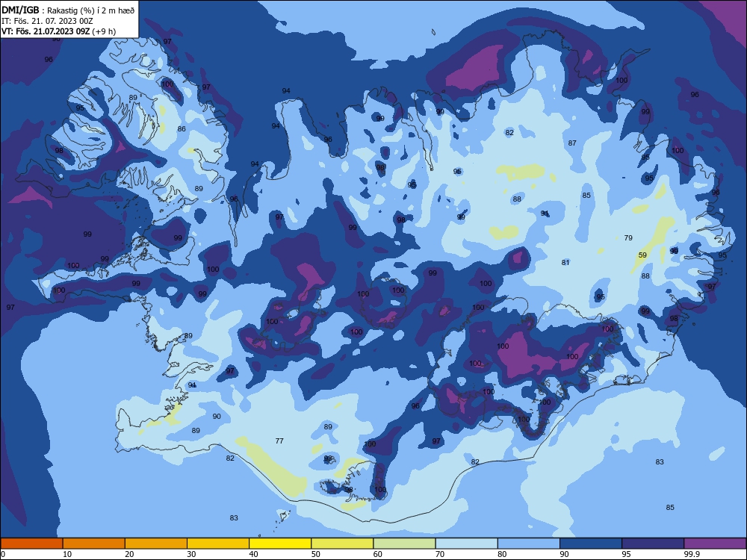The height and width of the screenshot is (560, 747).
Task: Click the 70–80 light blue legend swatch
Action: 467,544
